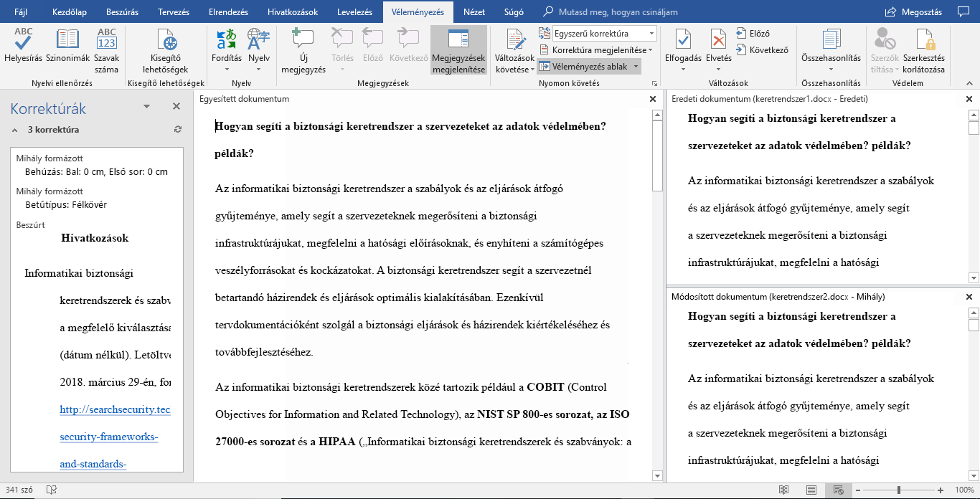
Task: Expand Korrektúra megjelenítése menu
Action: click(x=596, y=50)
